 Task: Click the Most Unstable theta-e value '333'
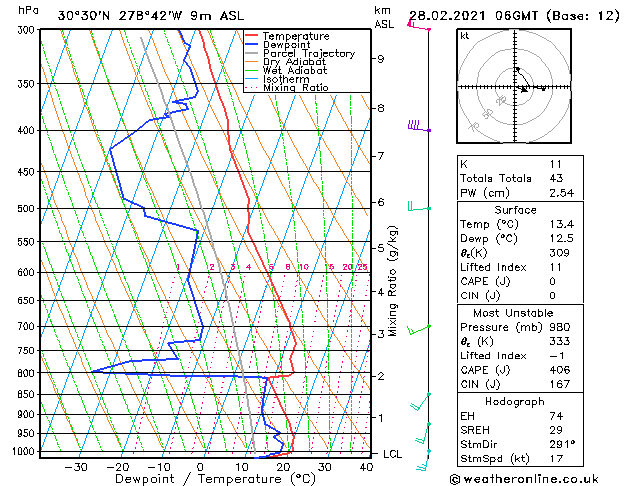[560, 341]
